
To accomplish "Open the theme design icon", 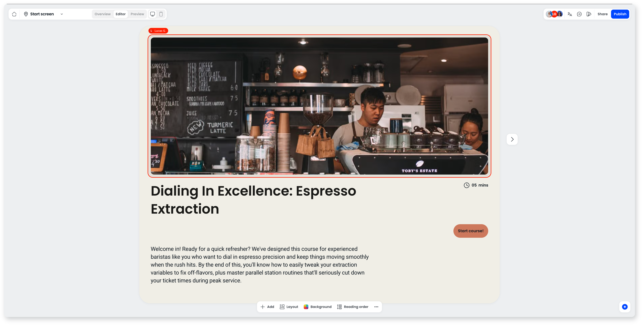I will pos(589,14).
